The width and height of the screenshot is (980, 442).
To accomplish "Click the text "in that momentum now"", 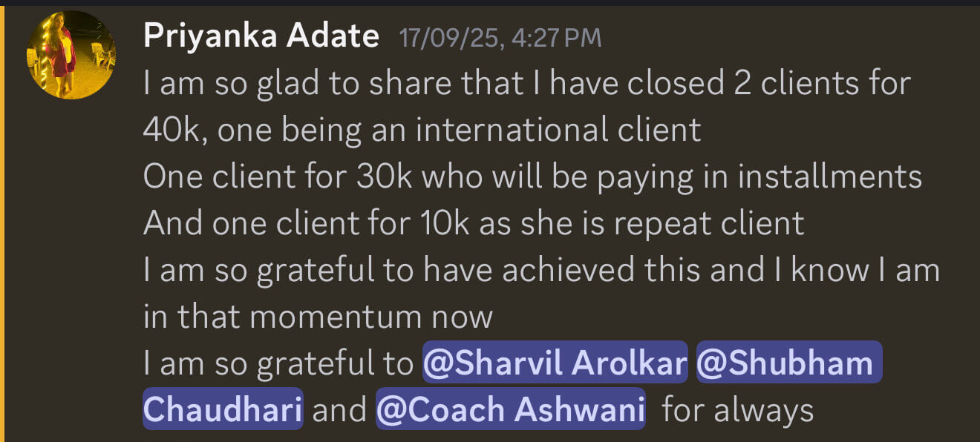I will tap(318, 317).
